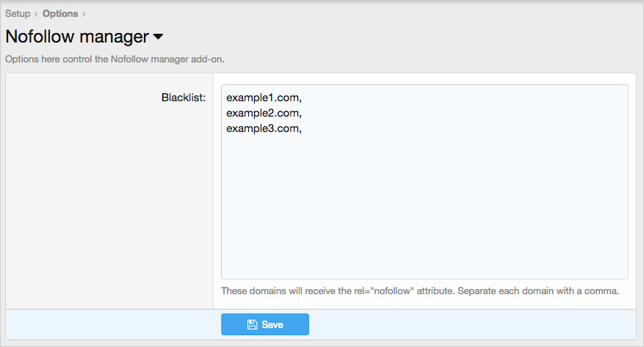Save the Blacklist option changes

pyautogui.click(x=265, y=324)
